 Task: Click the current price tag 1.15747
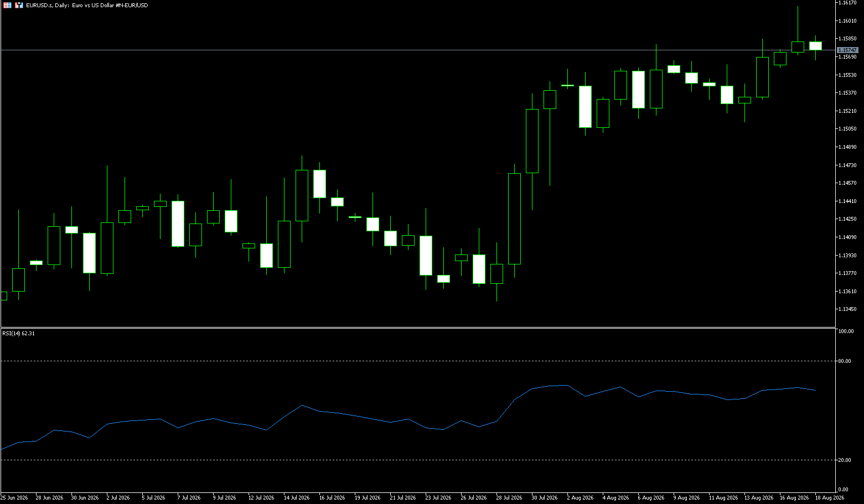coord(847,50)
